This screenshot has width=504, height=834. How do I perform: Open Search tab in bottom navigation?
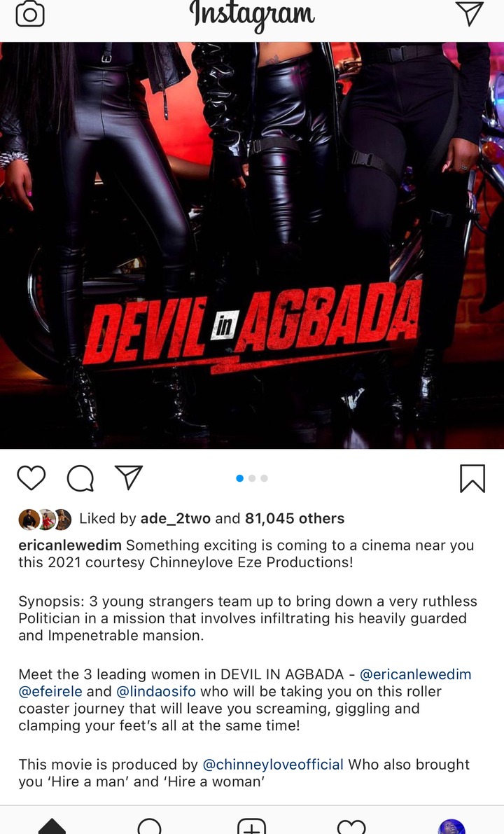(149, 826)
